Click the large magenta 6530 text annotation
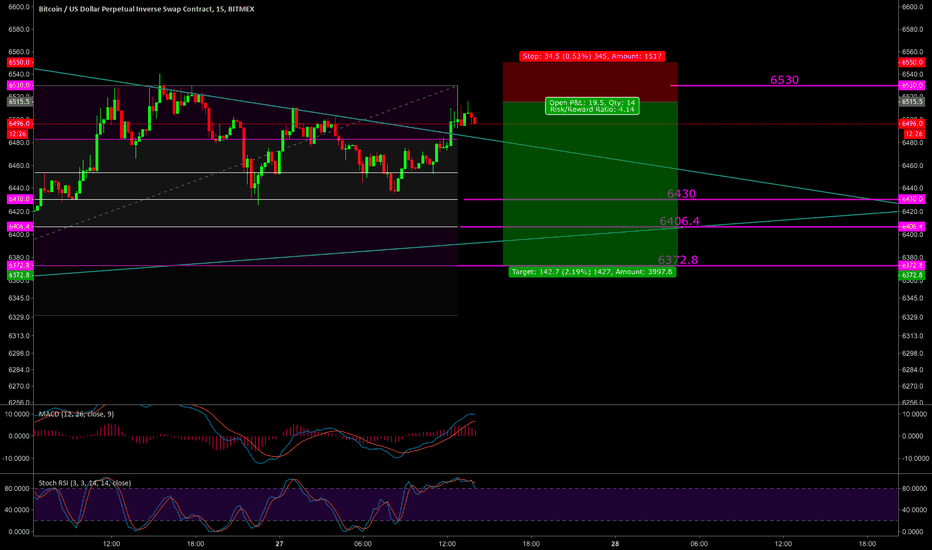The width and height of the screenshot is (932, 550). tap(785, 80)
